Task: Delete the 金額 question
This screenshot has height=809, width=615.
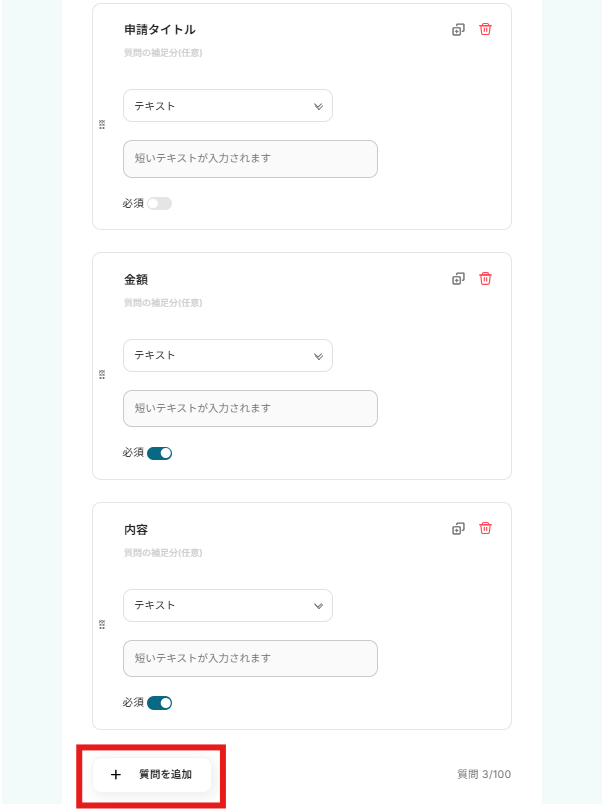Action: pyautogui.click(x=485, y=279)
